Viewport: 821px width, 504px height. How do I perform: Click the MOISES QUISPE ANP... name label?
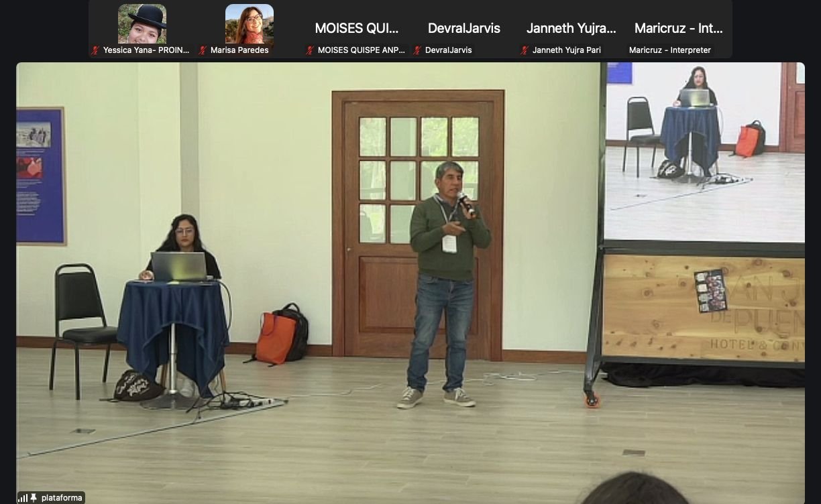(x=361, y=50)
